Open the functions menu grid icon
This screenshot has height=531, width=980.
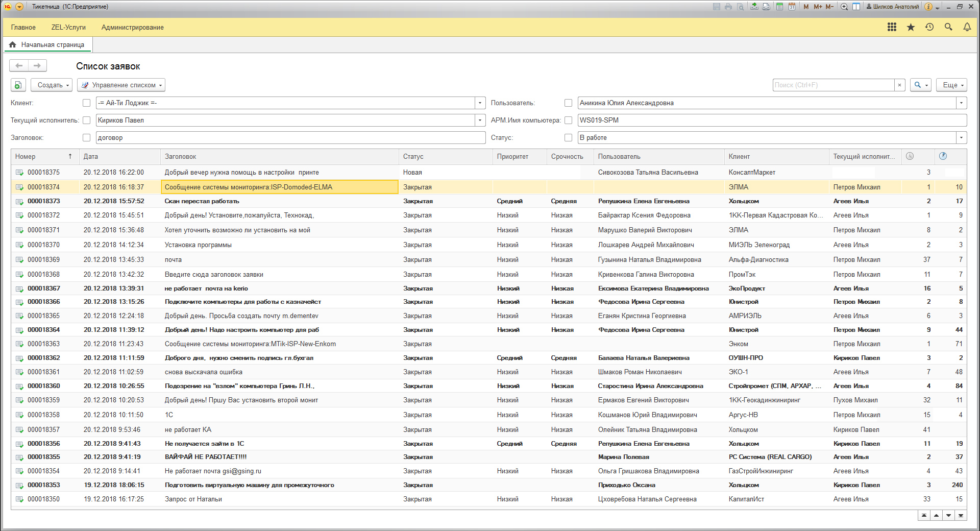[x=892, y=27]
